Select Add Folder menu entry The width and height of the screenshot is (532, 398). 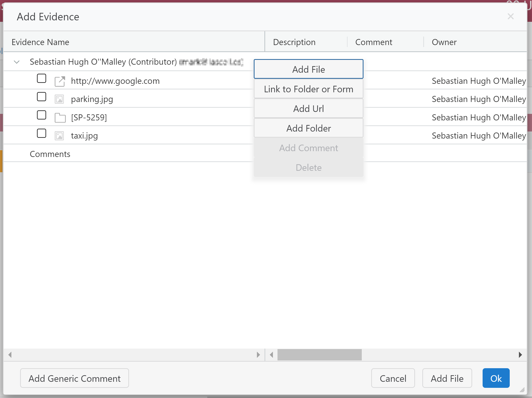tap(308, 128)
